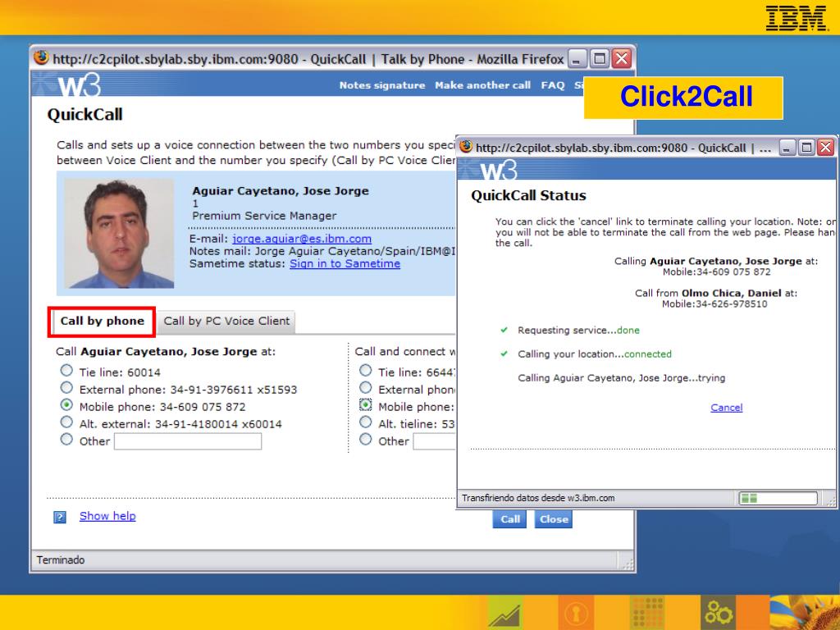840x630 pixels.
Task: Select Tie line option under Call and connect
Action: click(x=365, y=371)
